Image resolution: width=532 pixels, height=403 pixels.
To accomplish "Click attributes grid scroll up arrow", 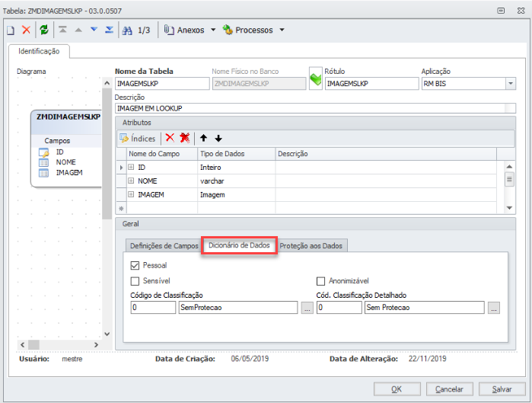I will click(509, 166).
